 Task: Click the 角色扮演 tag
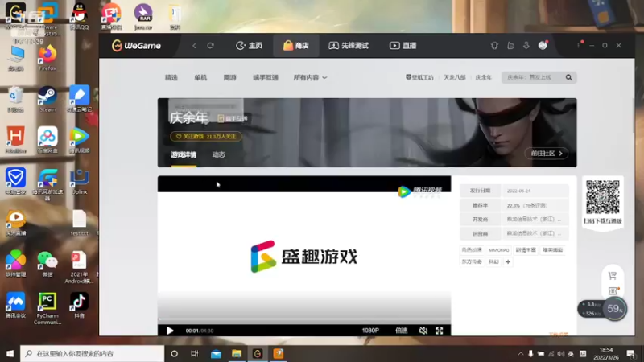(x=472, y=250)
